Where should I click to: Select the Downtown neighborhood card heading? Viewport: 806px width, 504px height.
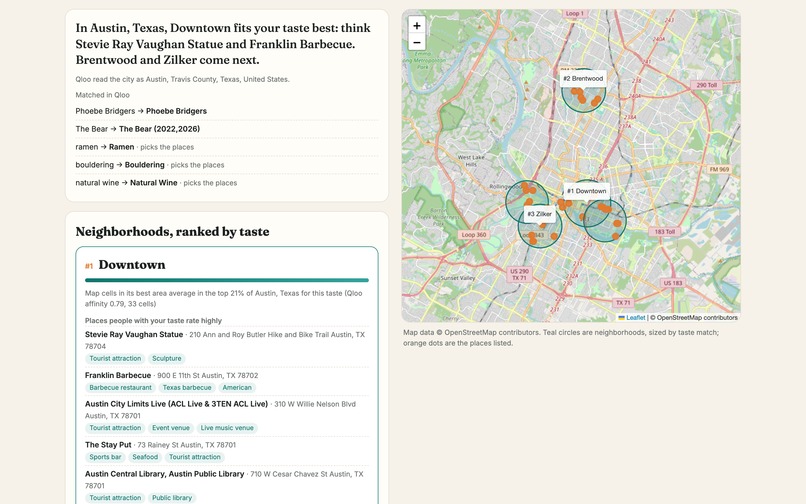point(132,265)
